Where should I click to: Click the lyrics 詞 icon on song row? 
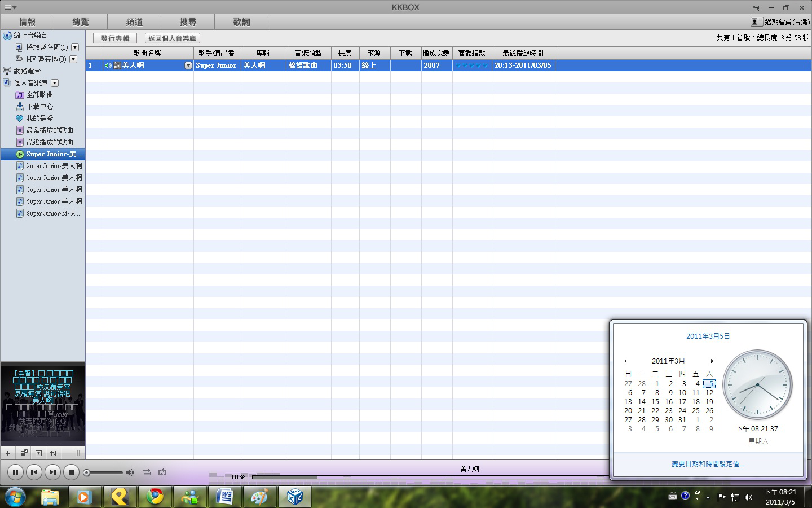click(117, 65)
